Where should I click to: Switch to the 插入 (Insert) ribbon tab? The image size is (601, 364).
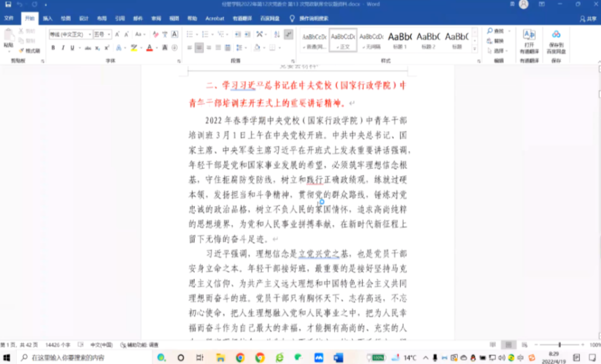click(x=47, y=18)
